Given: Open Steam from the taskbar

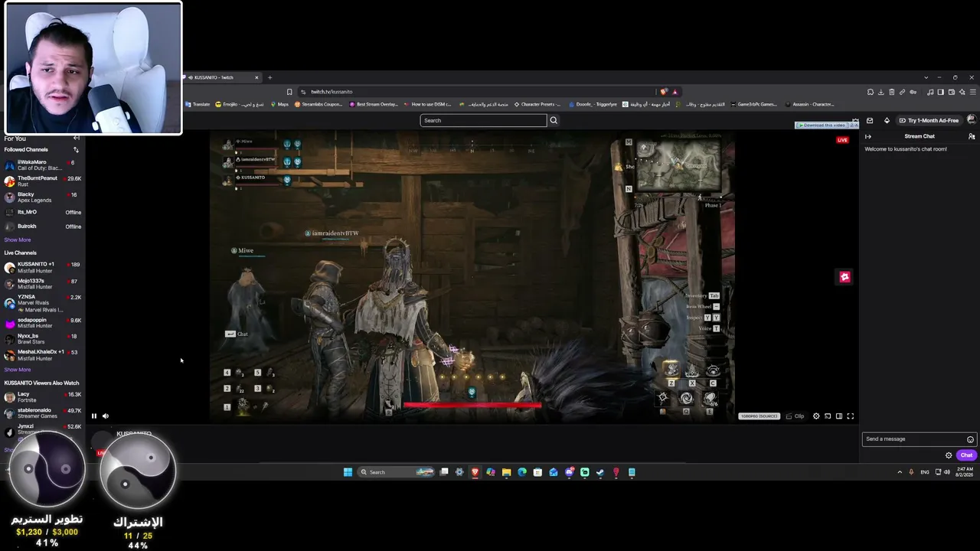Looking at the screenshot, I should 600,472.
